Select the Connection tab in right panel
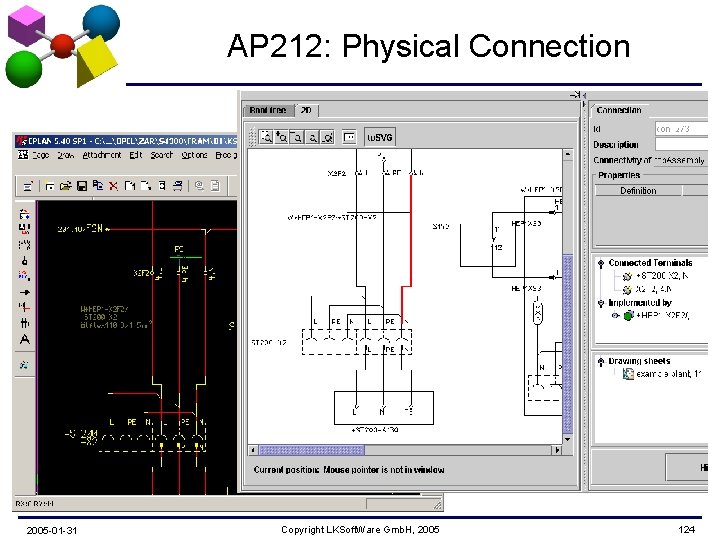 point(619,110)
